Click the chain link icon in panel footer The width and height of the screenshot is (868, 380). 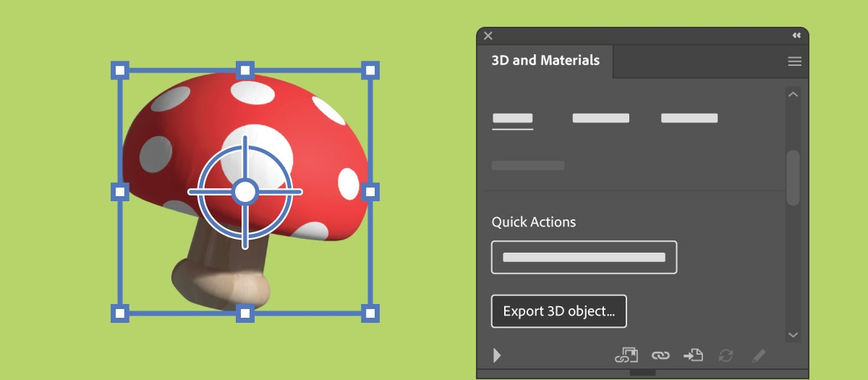click(660, 355)
